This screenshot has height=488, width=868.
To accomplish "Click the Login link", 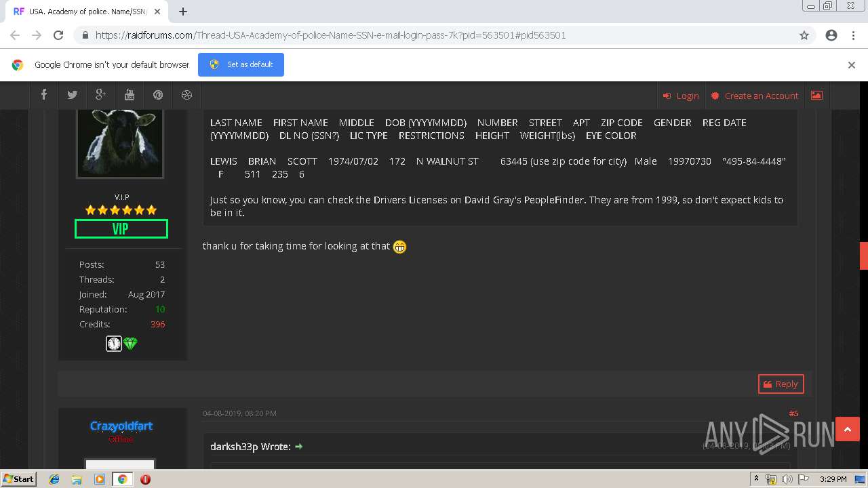I will 681,96.
